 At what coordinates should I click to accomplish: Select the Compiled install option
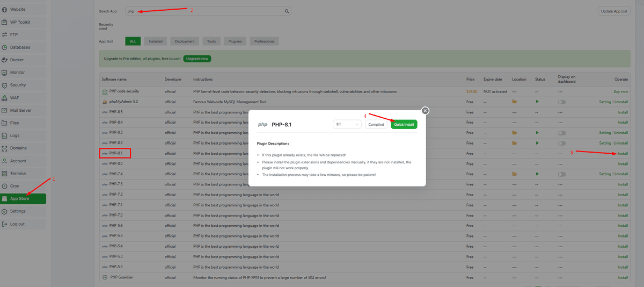(376, 124)
